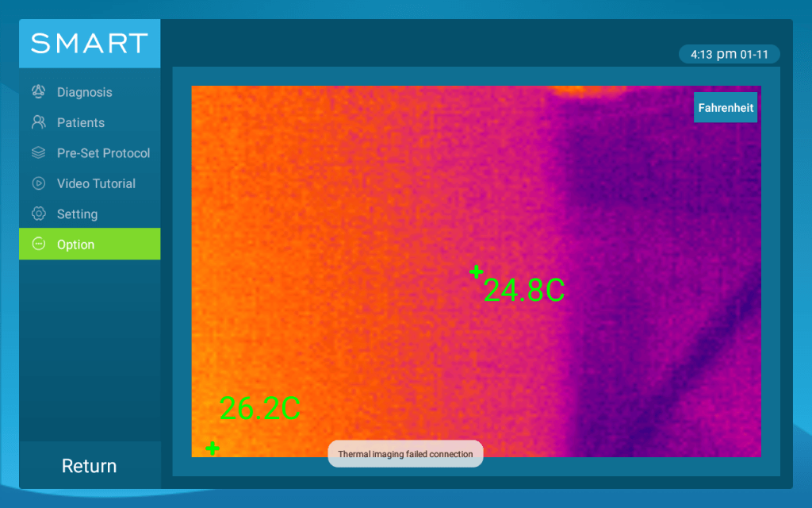812x508 pixels.
Task: Click the 26.2C temperature reading
Action: (x=259, y=408)
